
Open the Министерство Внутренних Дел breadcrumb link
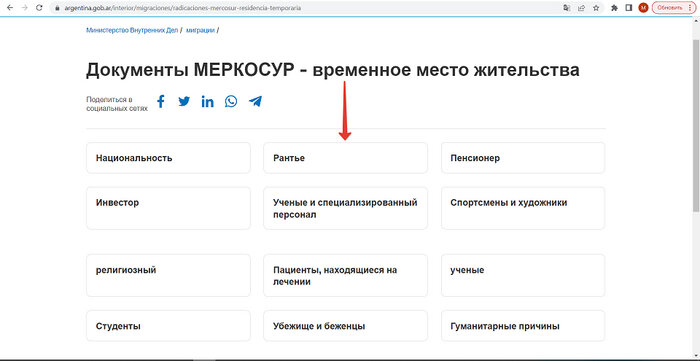coord(132,30)
